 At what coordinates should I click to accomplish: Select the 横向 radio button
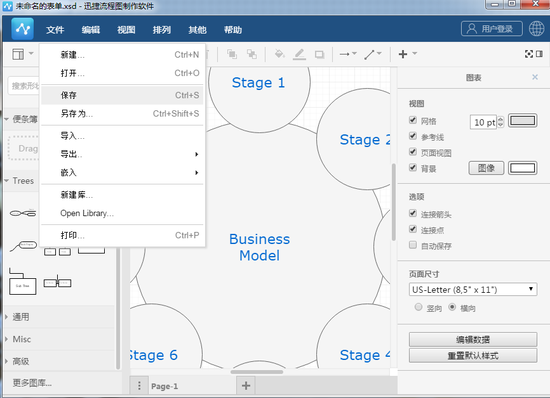pos(452,307)
